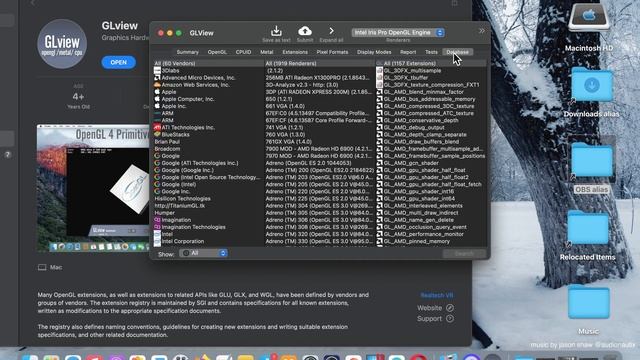Screen dimensions: 640x360
Task: Click the Save as text download icon
Action: pos(276,31)
